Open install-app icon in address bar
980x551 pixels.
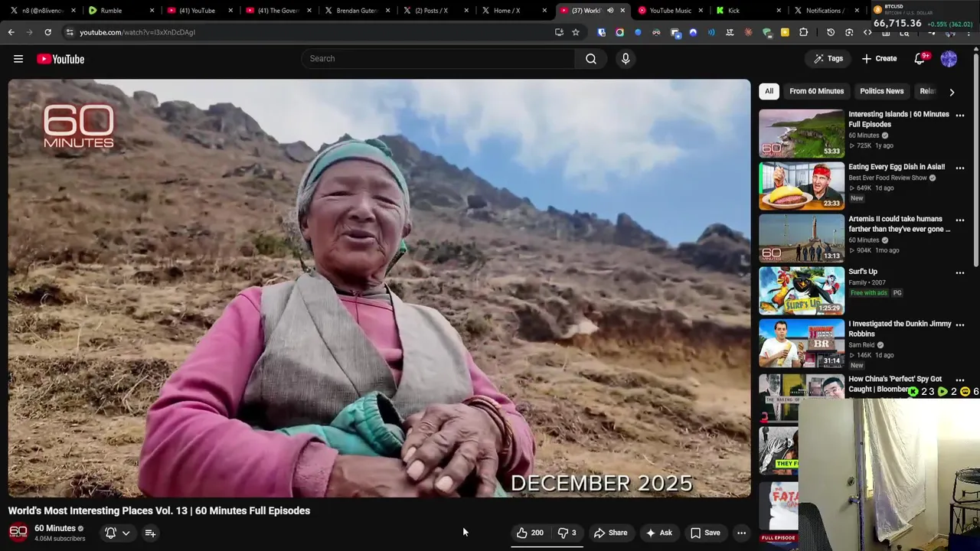[x=559, y=32]
